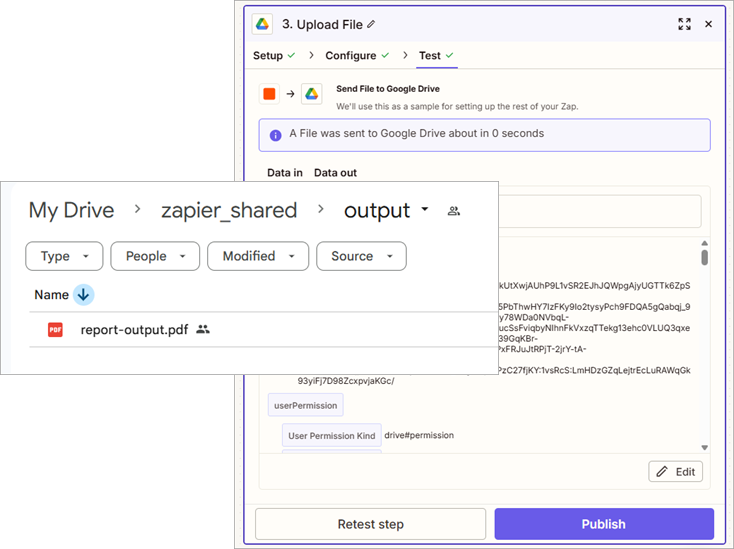Click the info icon in file sent notice
This screenshot has width=734, height=549.
tap(276, 134)
